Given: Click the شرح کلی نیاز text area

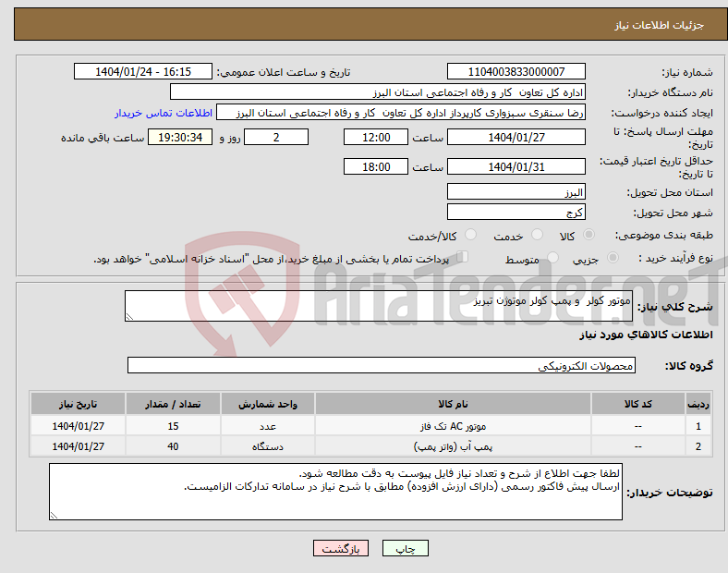Looking at the screenshot, I should pyautogui.click(x=379, y=306).
